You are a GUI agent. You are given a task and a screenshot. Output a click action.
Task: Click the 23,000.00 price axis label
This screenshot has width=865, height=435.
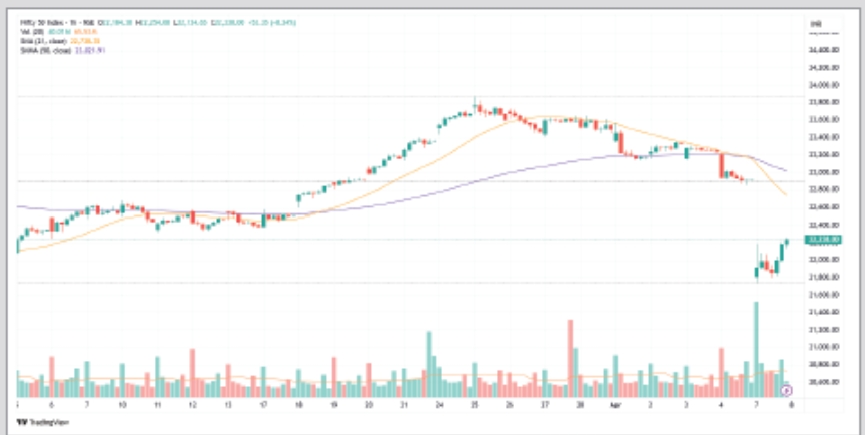click(x=824, y=172)
